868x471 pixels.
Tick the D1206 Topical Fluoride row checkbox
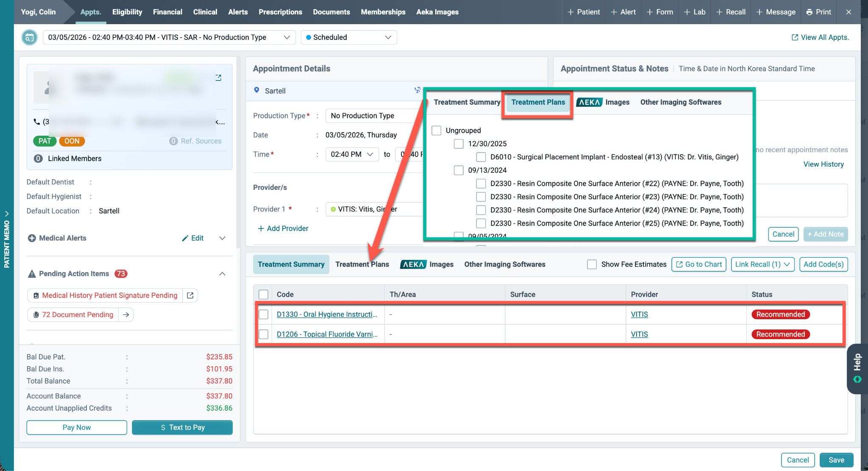tap(264, 334)
